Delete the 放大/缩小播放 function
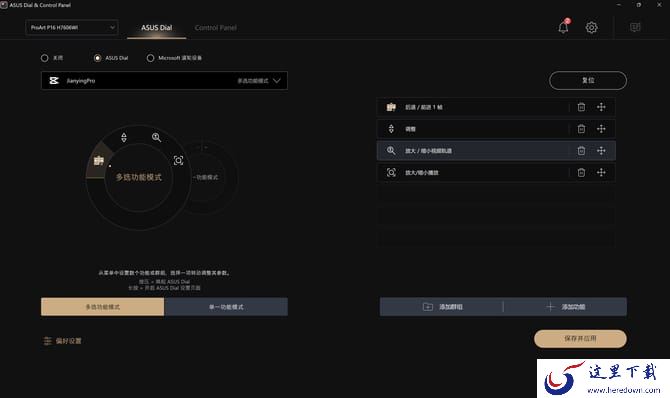This screenshot has height=398, width=670. pos(581,172)
